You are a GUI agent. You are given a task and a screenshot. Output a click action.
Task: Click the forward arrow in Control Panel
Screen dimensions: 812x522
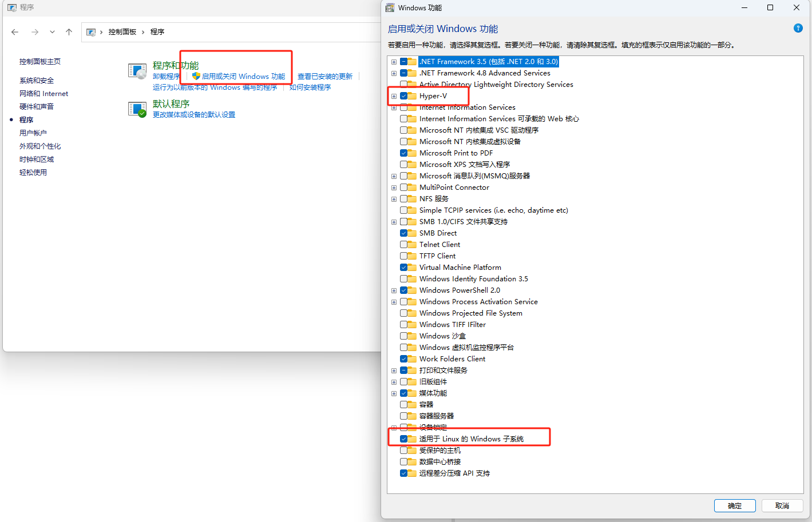pyautogui.click(x=35, y=32)
